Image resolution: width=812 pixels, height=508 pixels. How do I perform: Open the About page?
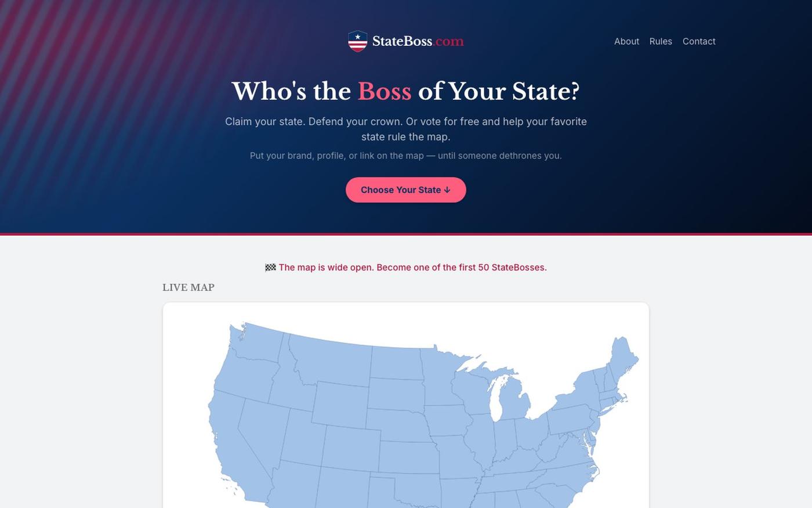[x=626, y=41]
